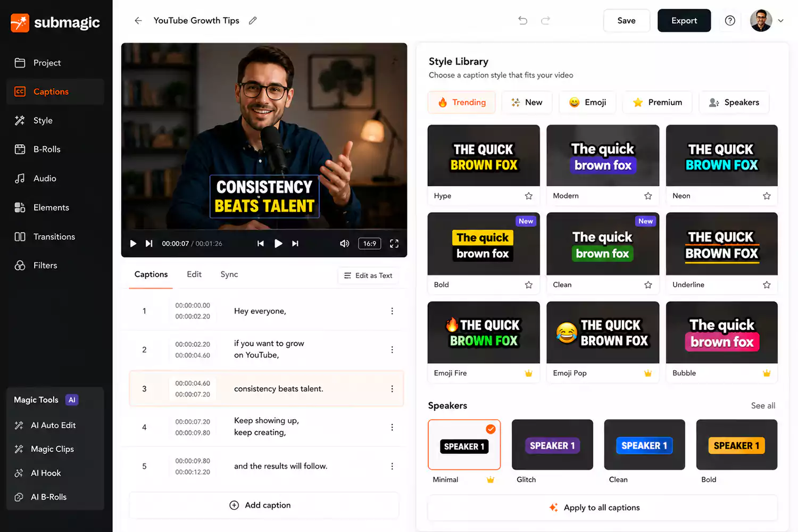Click the Export button
The width and height of the screenshot is (798, 532).
point(684,21)
